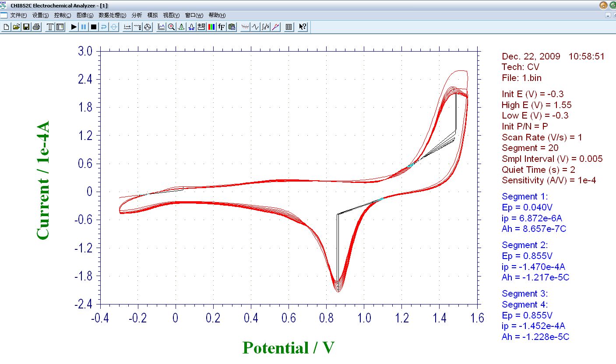Save the data with the floppy disk icon
Image resolution: width=616 pixels, height=364 pixels.
(26, 27)
